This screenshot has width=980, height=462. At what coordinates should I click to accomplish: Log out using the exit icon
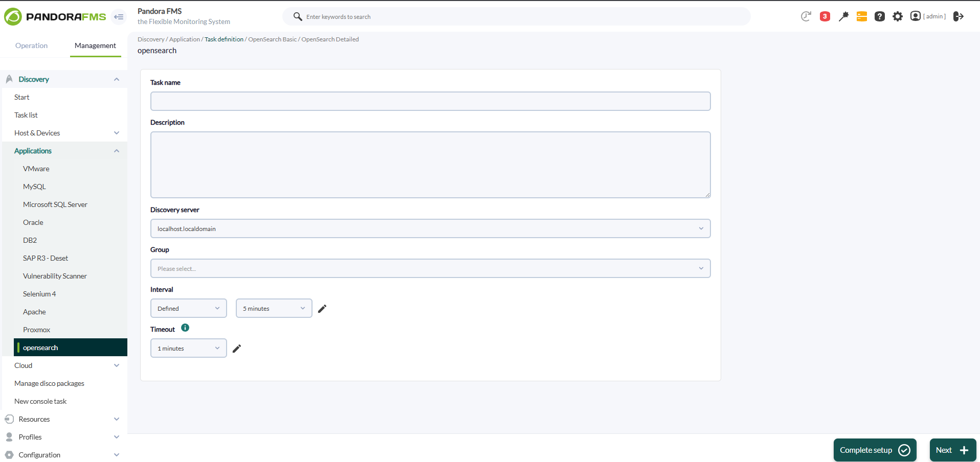pos(959,16)
